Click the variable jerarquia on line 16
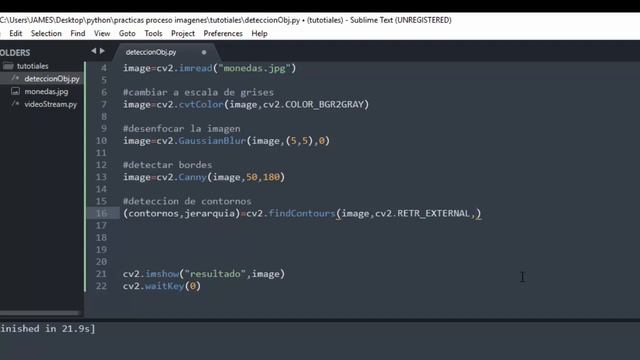The width and height of the screenshot is (640, 360). [209, 213]
